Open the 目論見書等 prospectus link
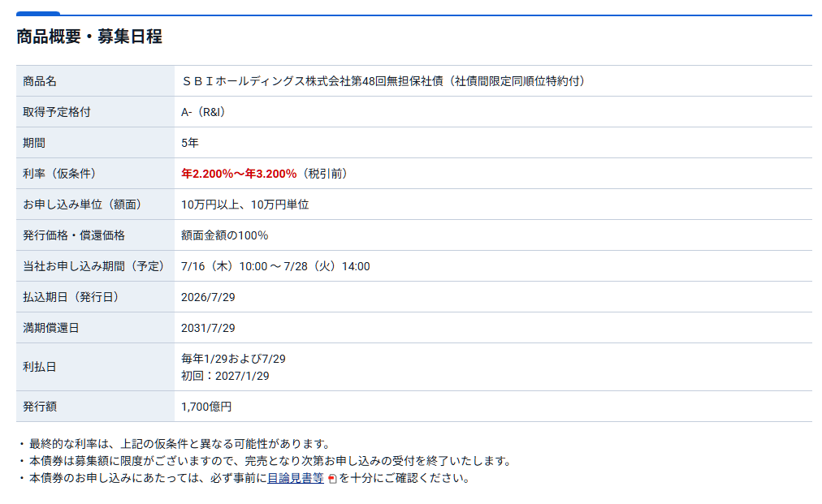This screenshot has width=822, height=504. tap(296, 478)
